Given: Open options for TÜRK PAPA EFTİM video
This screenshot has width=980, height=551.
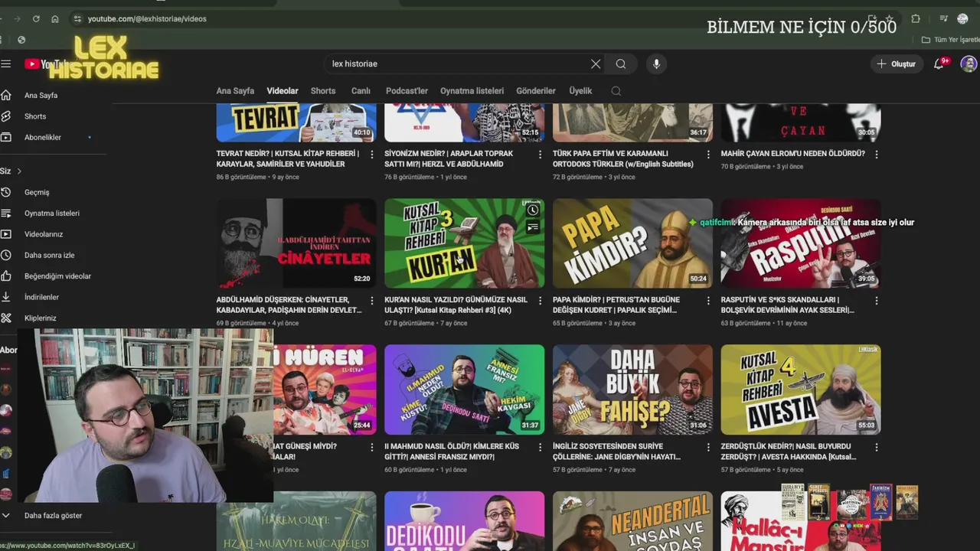Looking at the screenshot, I should [708, 155].
